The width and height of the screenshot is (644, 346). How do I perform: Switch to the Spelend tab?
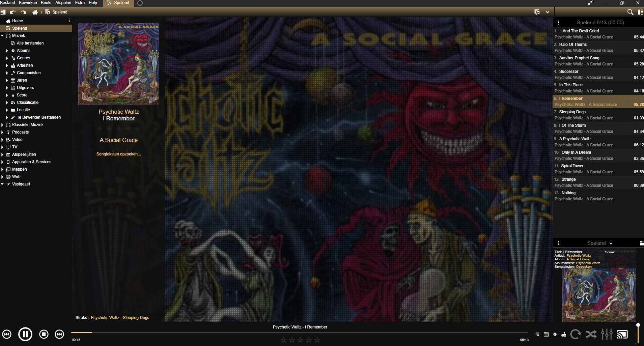(118, 3)
